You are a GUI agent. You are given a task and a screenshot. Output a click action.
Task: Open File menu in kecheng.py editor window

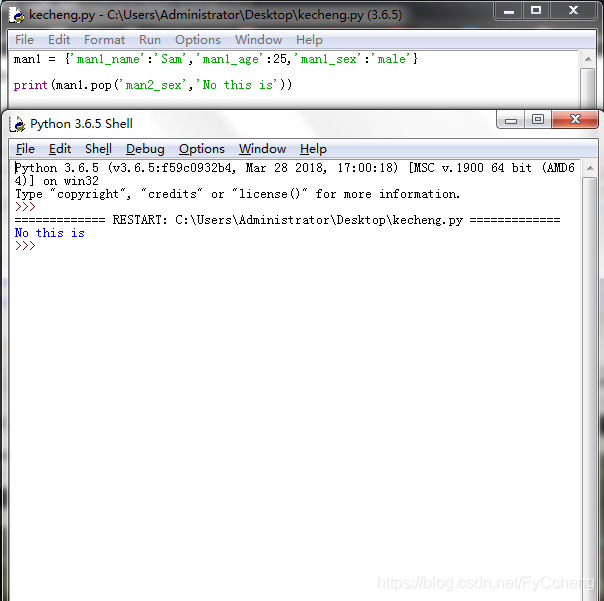[24, 40]
